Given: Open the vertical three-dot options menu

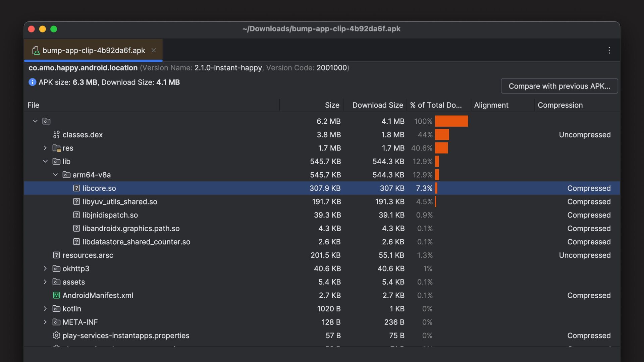Looking at the screenshot, I should [609, 50].
